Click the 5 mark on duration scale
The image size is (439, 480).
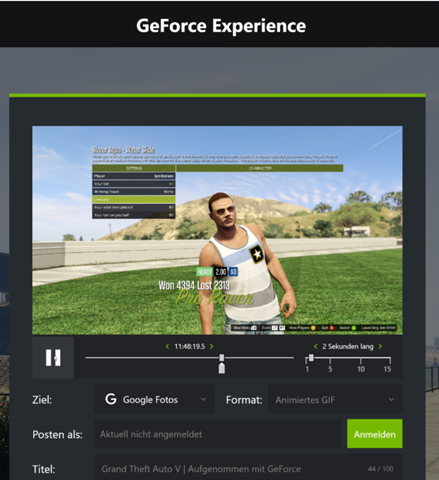330,369
